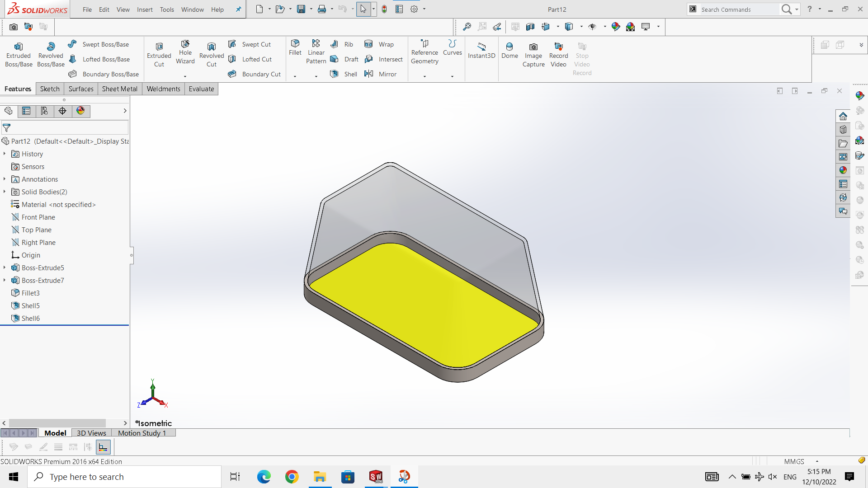Switch to the Sketch tab
The height and width of the screenshot is (488, 868).
pyautogui.click(x=50, y=89)
